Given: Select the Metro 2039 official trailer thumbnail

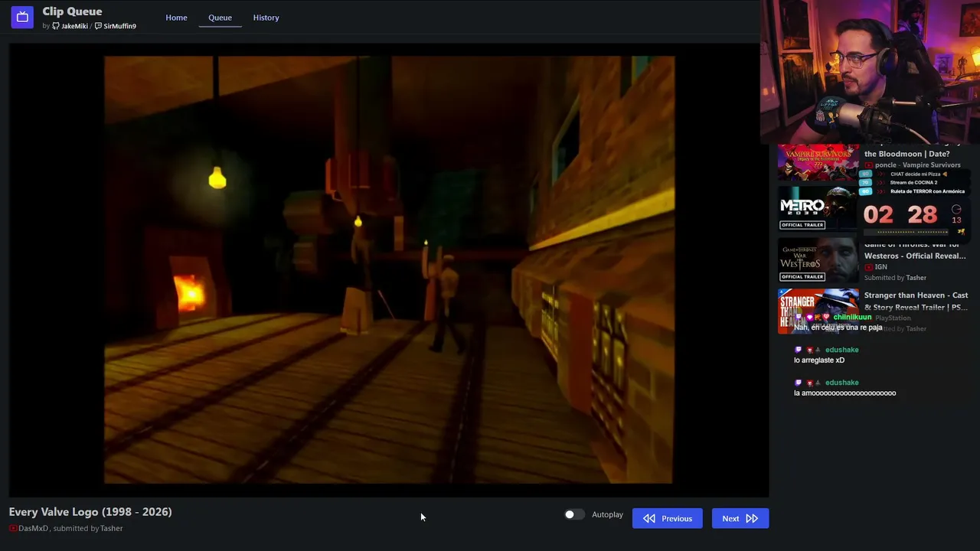Looking at the screenshot, I should point(818,208).
